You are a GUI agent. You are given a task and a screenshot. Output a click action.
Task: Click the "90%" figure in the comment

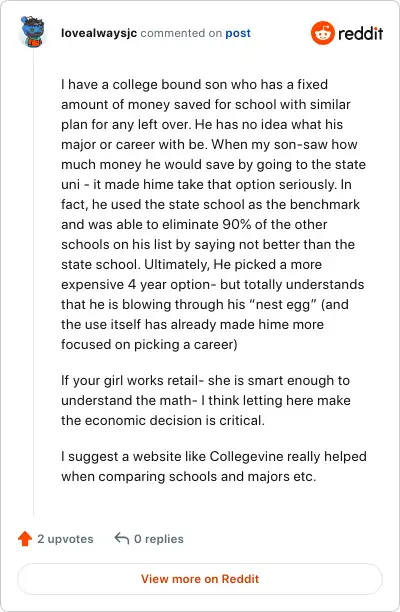236,224
